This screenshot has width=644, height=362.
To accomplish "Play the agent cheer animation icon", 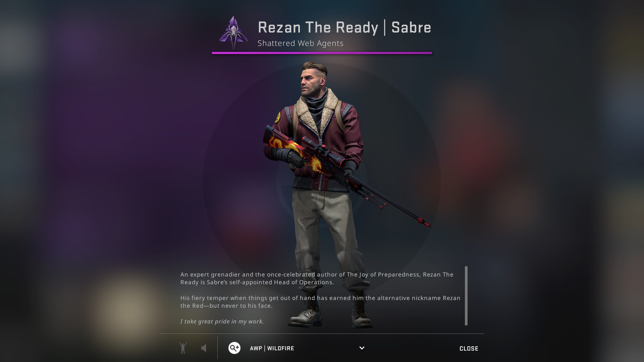I will tap(183, 348).
